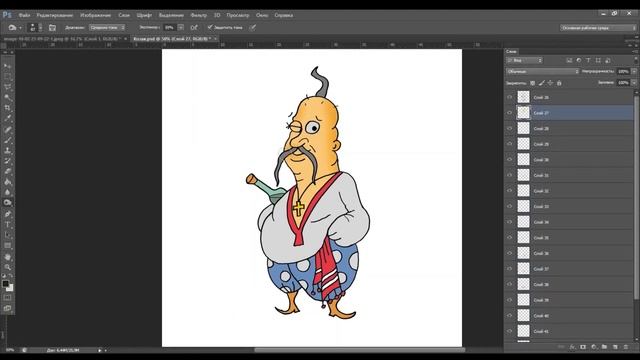The width and height of the screenshot is (640, 360).
Task: Toggle the Защитить тона checkbox
Action: click(x=210, y=27)
